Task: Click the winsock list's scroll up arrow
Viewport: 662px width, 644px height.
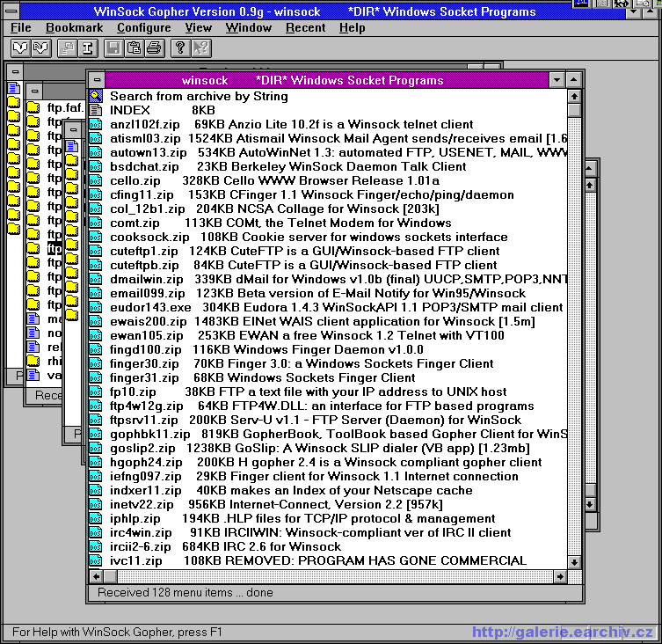Action: (574, 97)
